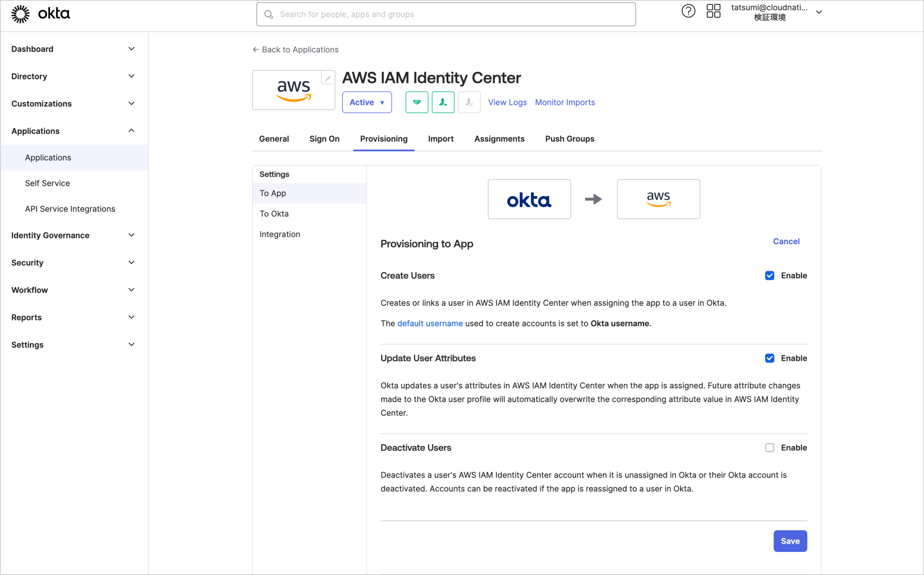Click the search field for people and apps

(x=446, y=14)
